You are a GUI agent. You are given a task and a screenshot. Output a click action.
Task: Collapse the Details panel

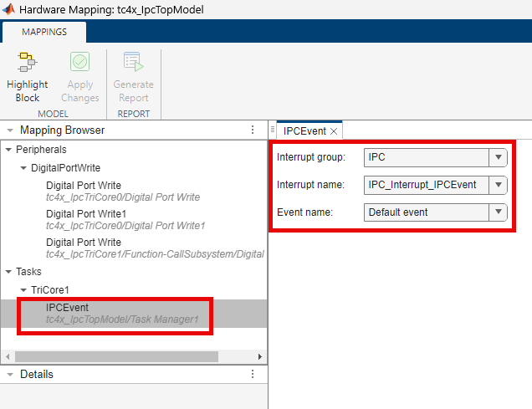coord(10,375)
